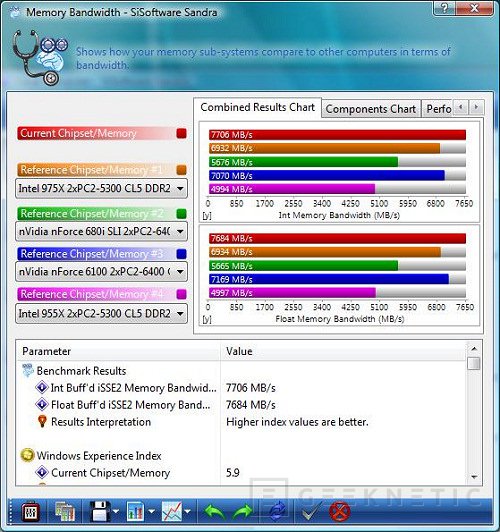The height and width of the screenshot is (532, 500).
Task: Open the bar chart icon's dropdown arrow
Action: [151, 511]
